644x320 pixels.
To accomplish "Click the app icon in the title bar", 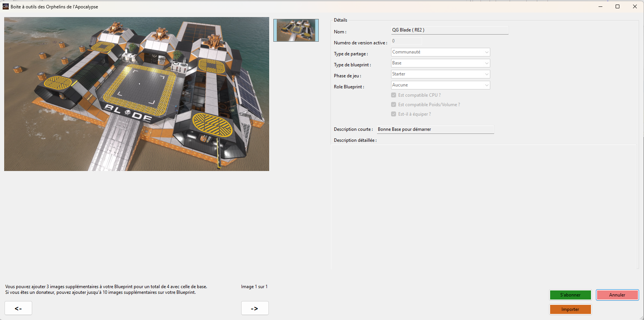I will point(6,6).
